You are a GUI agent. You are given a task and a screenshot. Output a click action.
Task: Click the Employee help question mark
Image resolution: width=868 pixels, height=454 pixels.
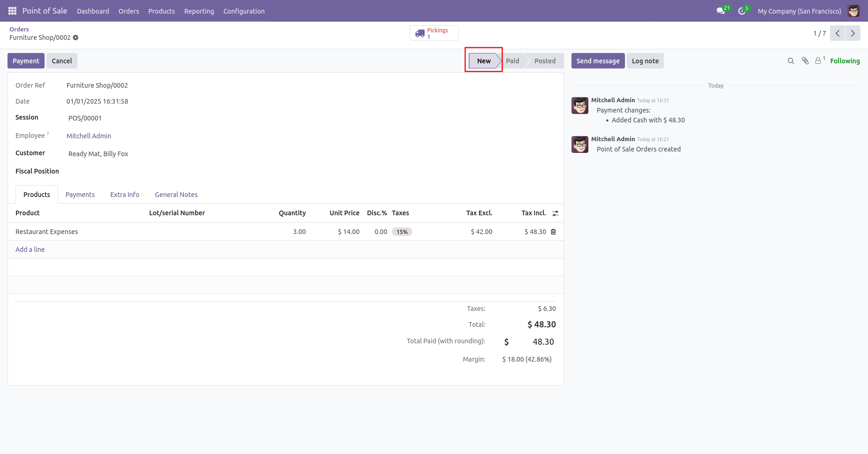click(x=48, y=134)
